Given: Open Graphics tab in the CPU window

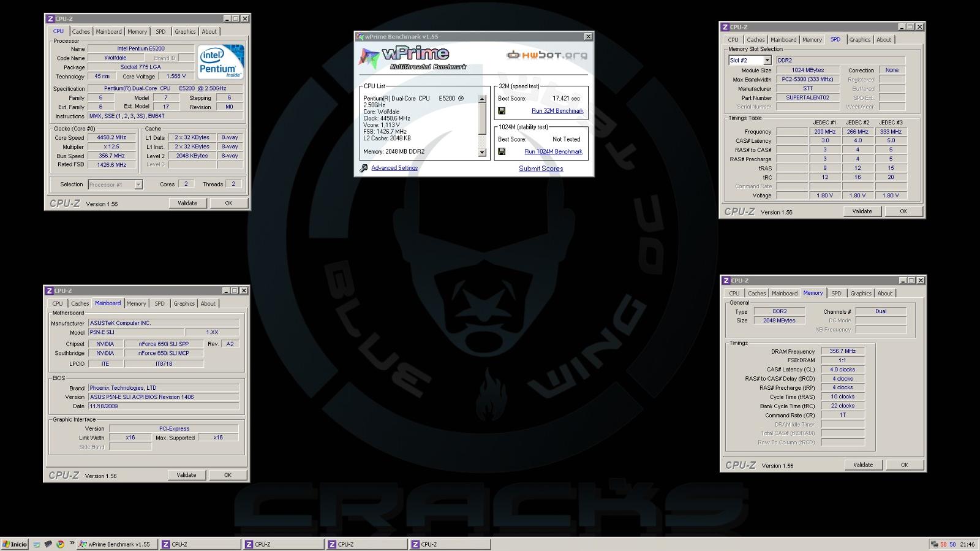Looking at the screenshot, I should point(185,32).
